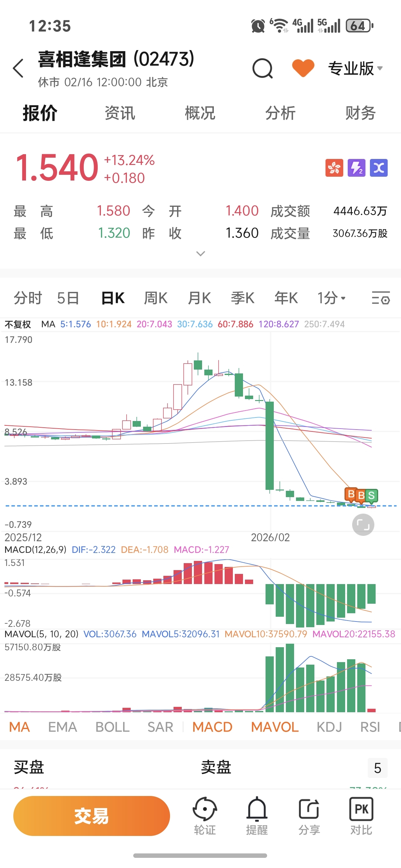Toggle the BOLL indicator
The image size is (401, 868).
[x=113, y=727]
